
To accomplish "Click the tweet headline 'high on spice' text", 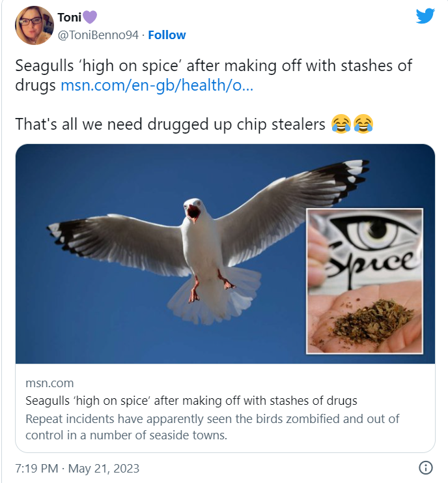I will (214, 75).
